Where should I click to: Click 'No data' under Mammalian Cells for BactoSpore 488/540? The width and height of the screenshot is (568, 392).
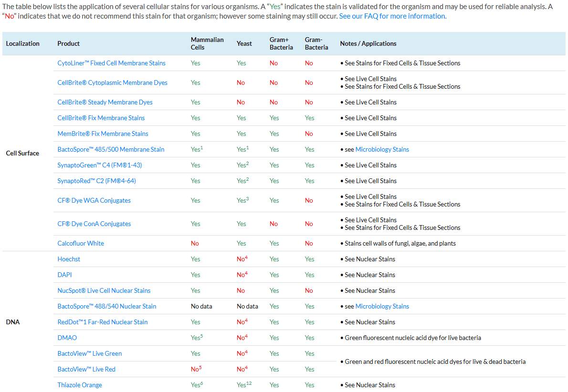click(x=201, y=307)
